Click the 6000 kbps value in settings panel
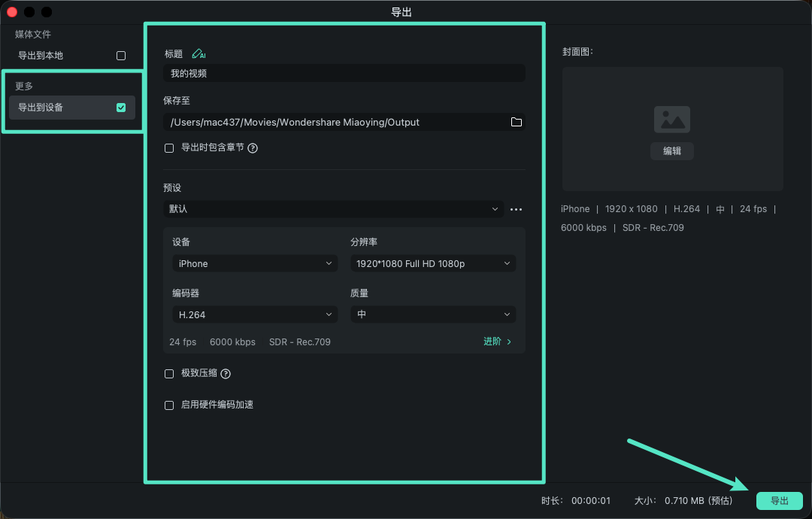 click(x=232, y=341)
